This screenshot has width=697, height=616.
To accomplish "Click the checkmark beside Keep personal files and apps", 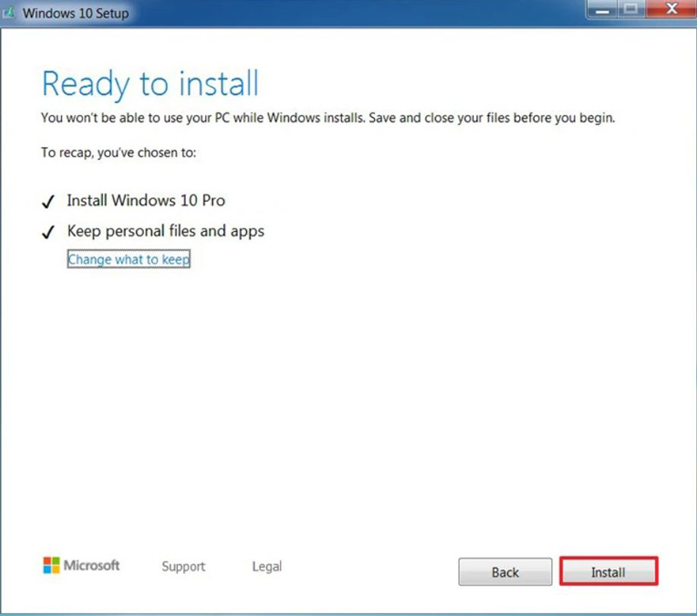I will 48,232.
